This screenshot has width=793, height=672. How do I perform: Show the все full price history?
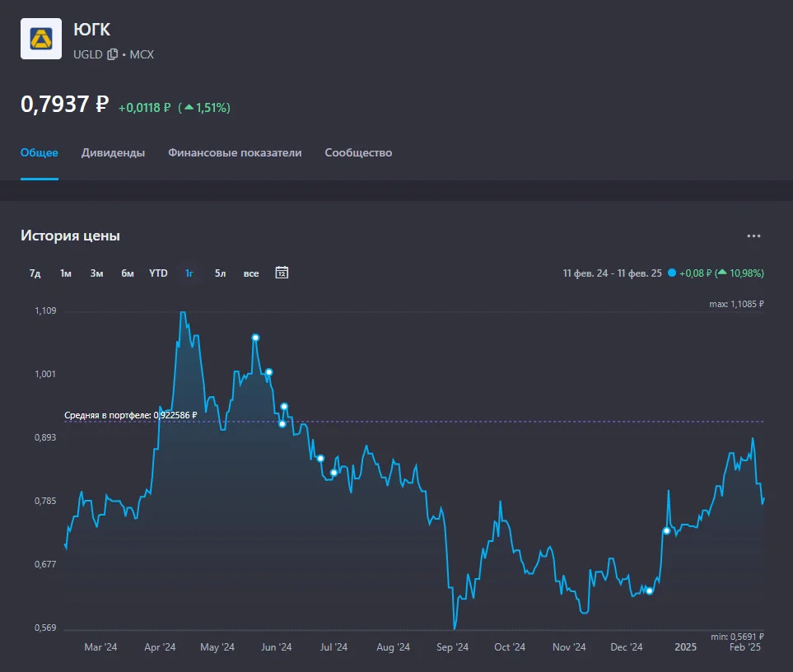pos(251,273)
